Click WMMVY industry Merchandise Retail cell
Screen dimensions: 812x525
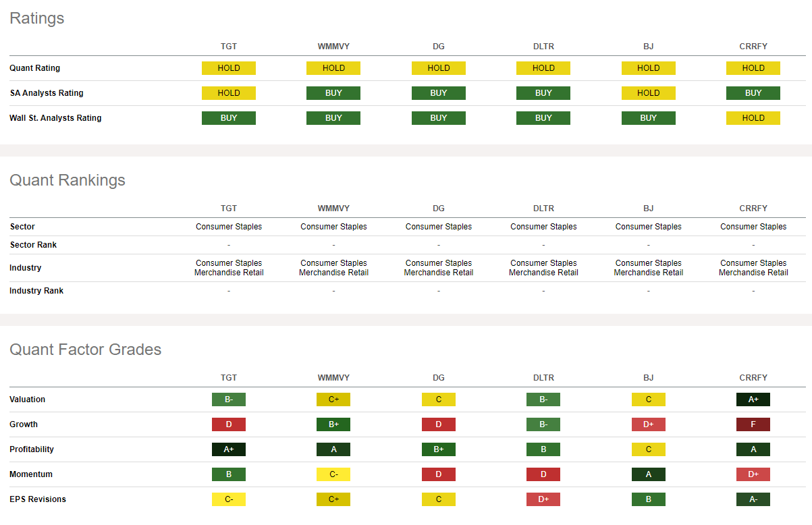pos(333,268)
